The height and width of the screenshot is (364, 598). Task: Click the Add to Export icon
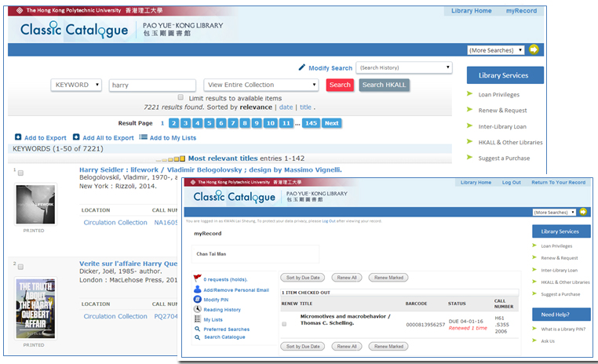point(18,137)
